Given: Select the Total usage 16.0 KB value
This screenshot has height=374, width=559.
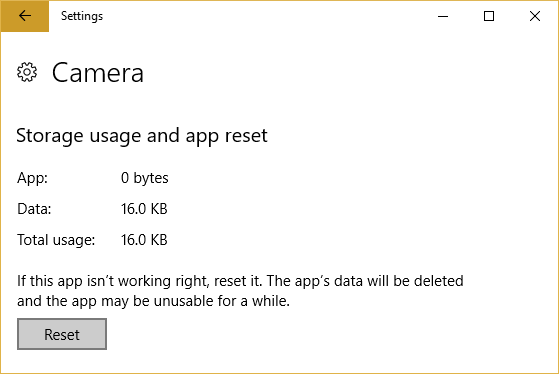Looking at the screenshot, I should click(144, 240).
